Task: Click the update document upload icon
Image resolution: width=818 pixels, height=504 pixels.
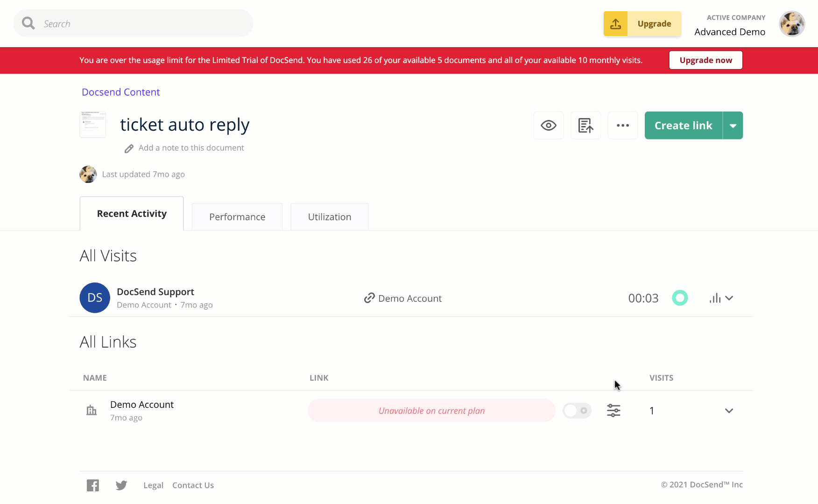Action: pos(585,126)
